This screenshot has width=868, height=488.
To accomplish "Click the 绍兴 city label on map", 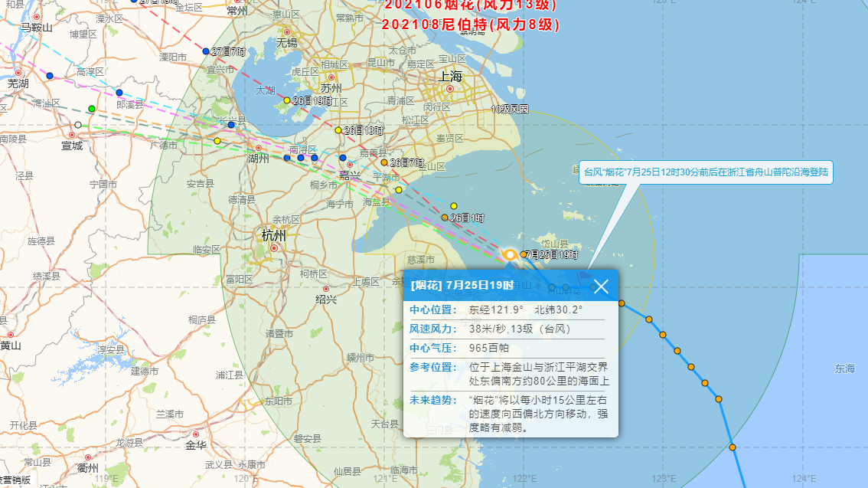I will click(x=326, y=299).
